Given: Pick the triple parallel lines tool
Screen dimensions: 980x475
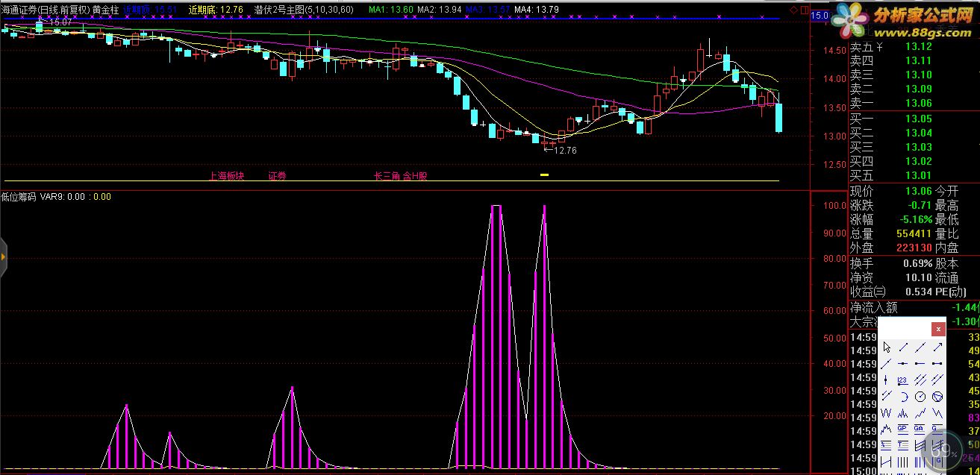Looking at the screenshot, I should pyautogui.click(x=920, y=380).
